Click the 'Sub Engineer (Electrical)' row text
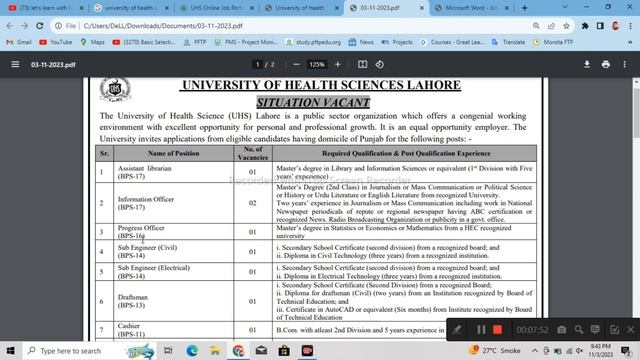Image resolution: width=640 pixels, height=360 pixels. pos(154,268)
